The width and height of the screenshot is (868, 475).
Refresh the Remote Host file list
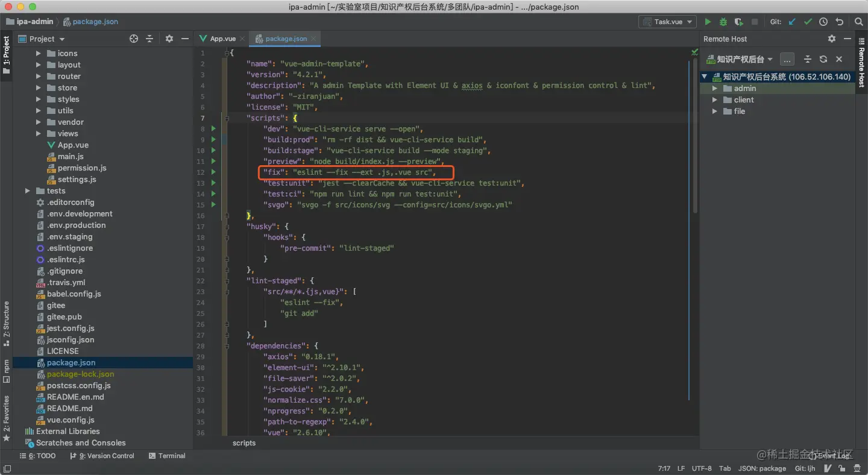[x=823, y=59]
